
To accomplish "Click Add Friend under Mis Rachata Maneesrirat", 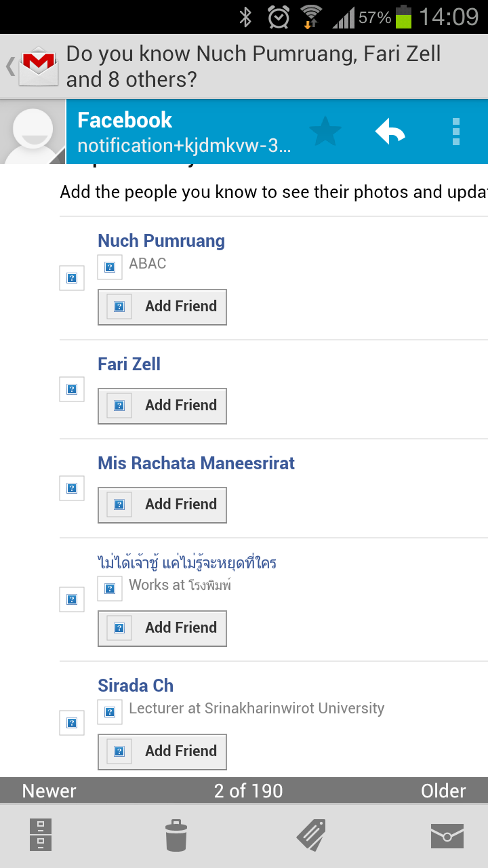I will click(162, 505).
